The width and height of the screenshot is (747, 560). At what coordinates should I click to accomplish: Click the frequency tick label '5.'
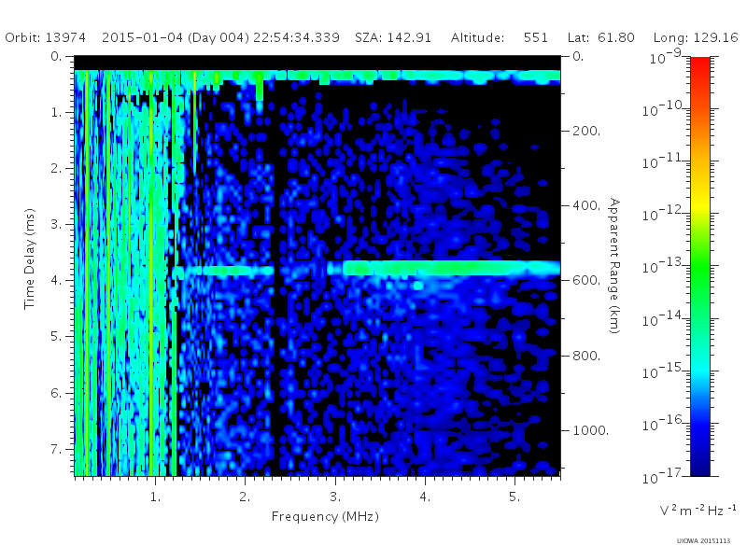click(514, 497)
